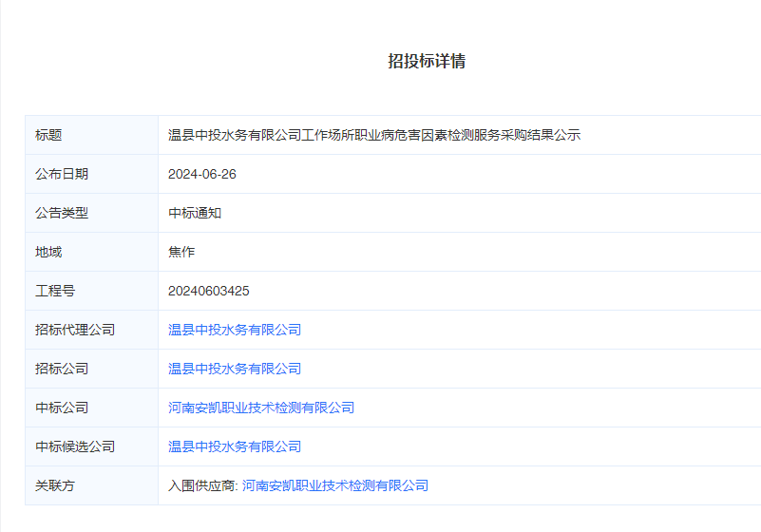Click the 招投标详情 page heading
The width and height of the screenshot is (761, 532).
coord(427,61)
